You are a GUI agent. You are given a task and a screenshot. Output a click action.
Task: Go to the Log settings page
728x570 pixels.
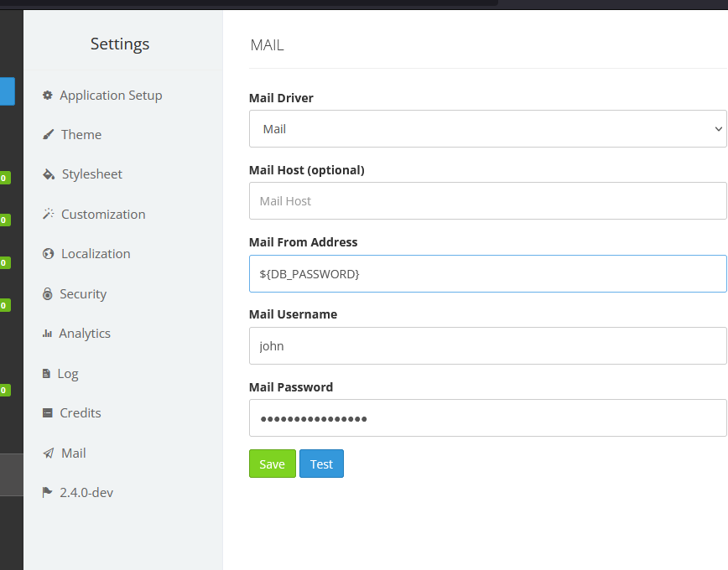tap(67, 374)
